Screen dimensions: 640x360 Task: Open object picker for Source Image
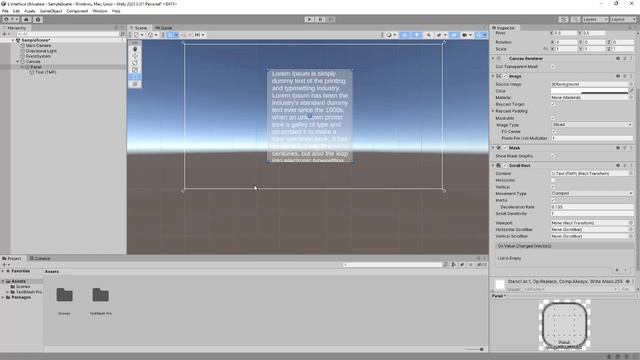coord(631,84)
